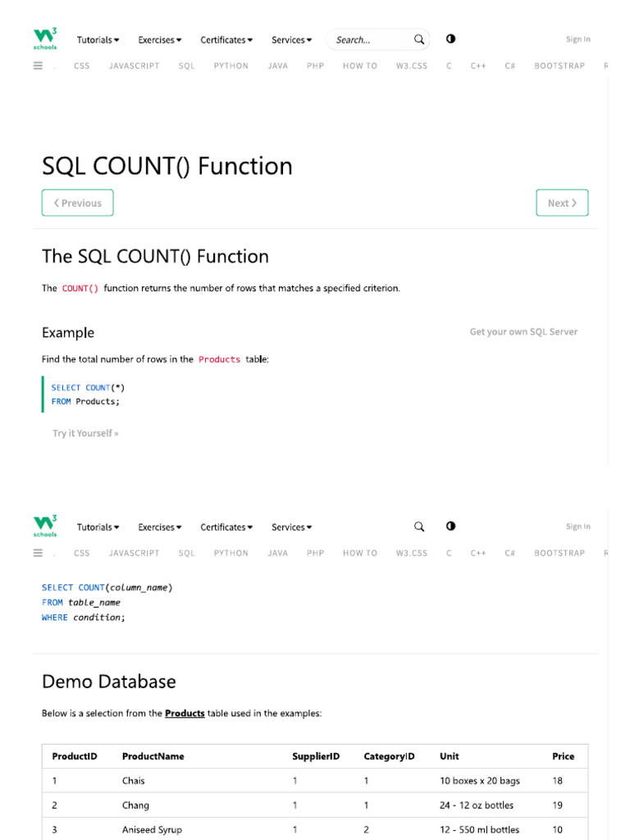Select SQL in the top language bar
This screenshot has width=630, height=840.
click(187, 66)
